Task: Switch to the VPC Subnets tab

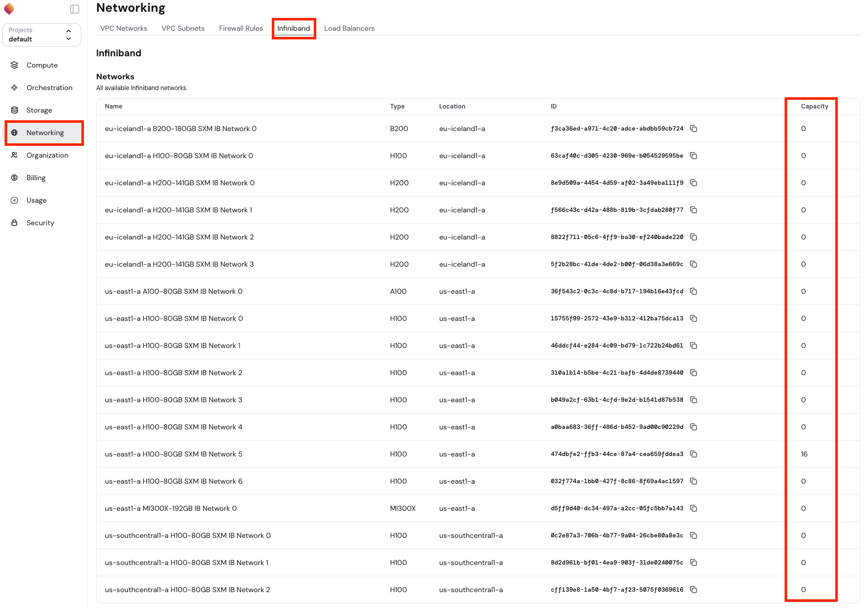Action: coord(183,28)
